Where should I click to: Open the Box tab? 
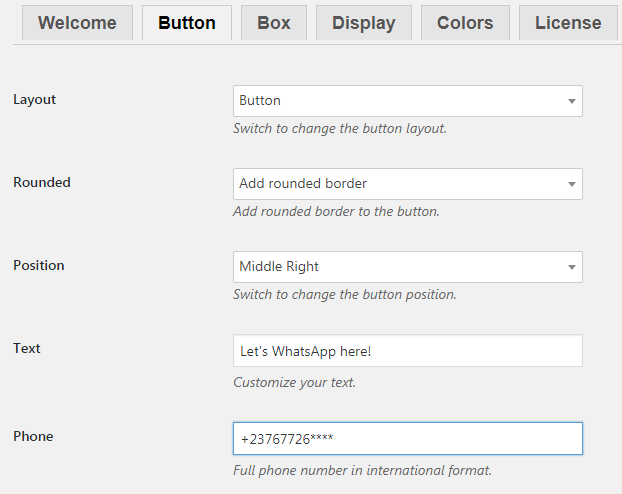point(274,23)
